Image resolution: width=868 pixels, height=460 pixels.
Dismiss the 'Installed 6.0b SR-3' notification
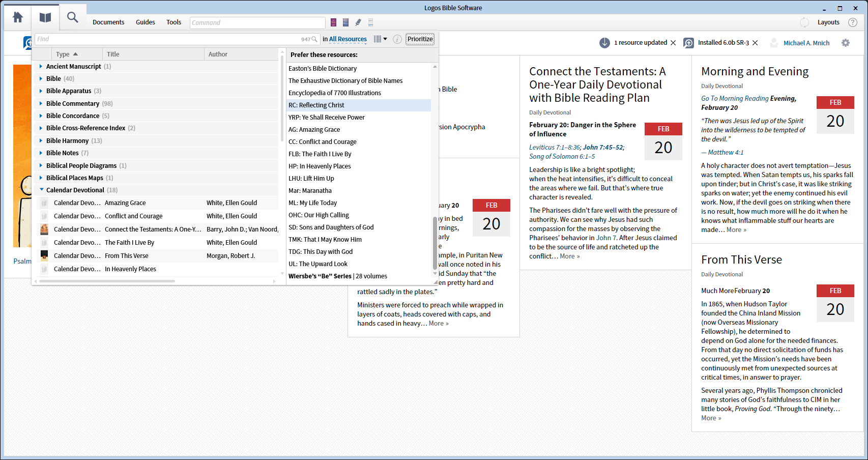pos(755,43)
